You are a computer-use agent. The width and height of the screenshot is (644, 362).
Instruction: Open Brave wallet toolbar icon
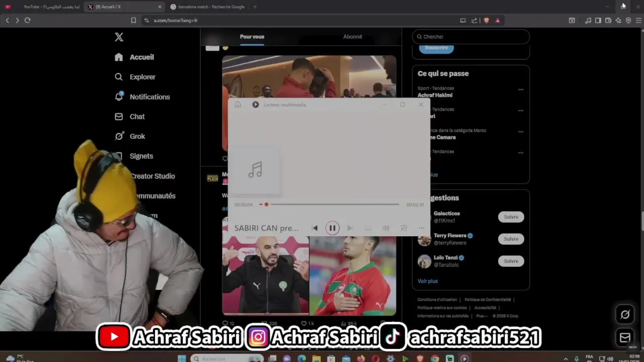[x=608, y=21]
